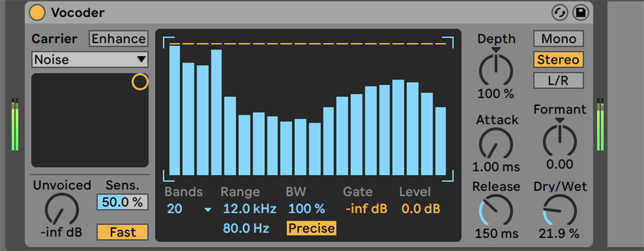Toggle the Vocoder device activator button
The image size is (644, 251).
coord(37,13)
